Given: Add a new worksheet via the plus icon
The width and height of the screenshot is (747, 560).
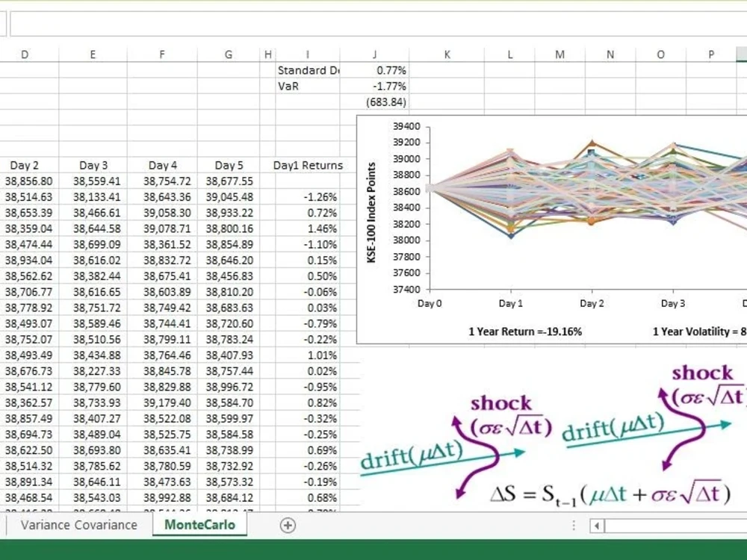Looking at the screenshot, I should (288, 525).
